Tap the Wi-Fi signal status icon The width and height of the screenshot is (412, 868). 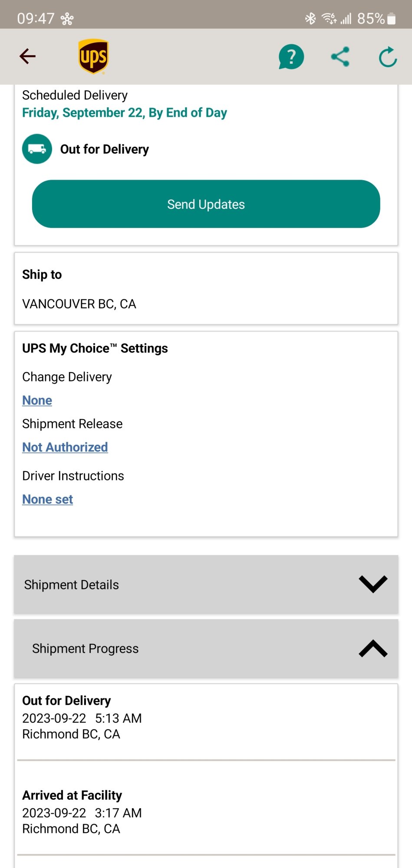(329, 18)
